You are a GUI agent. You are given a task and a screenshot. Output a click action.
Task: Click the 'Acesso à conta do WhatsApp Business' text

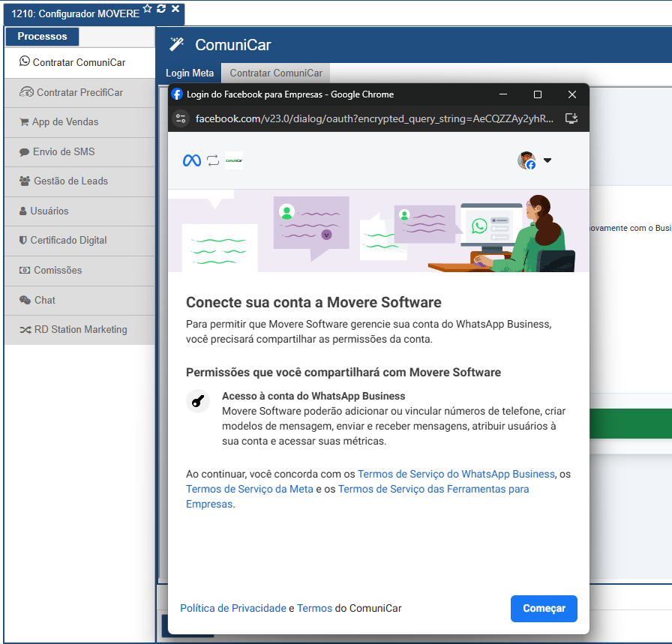pos(313,396)
